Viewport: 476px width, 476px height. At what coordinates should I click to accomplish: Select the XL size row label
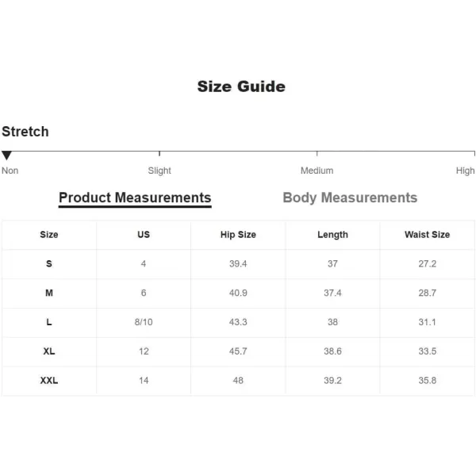(x=49, y=351)
